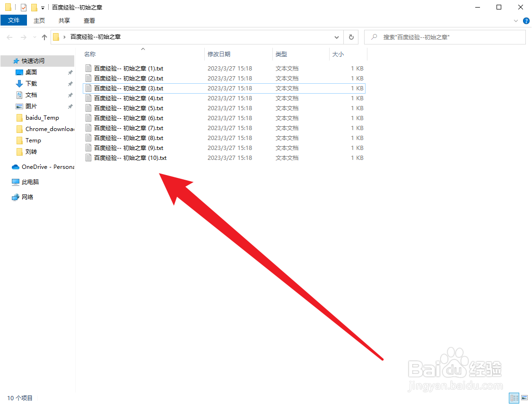Sort files by 名称 column
Screen dimensions: 532x404
point(90,54)
